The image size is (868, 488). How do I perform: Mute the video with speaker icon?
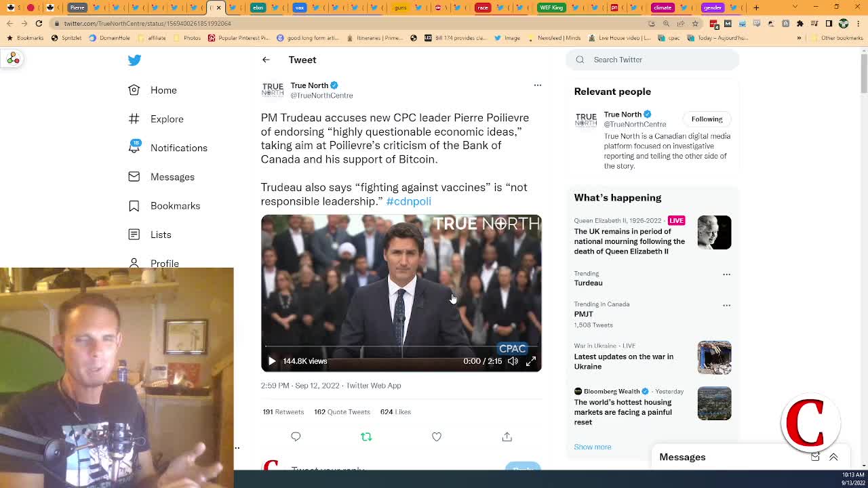click(513, 361)
